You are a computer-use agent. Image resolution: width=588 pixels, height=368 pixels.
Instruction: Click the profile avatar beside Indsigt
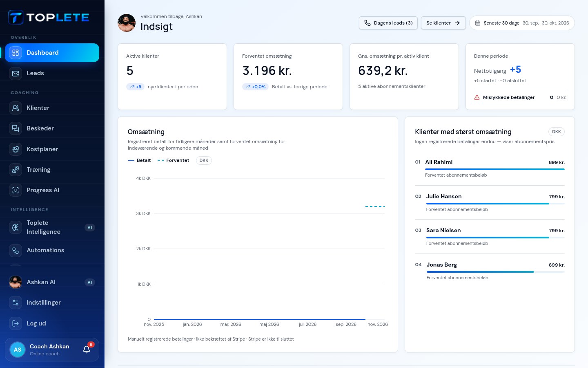[x=127, y=23]
